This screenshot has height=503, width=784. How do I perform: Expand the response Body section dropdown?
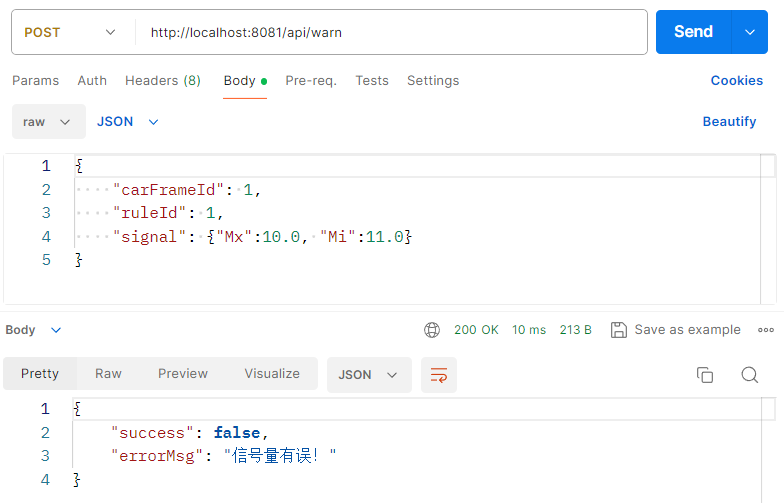(x=33, y=330)
